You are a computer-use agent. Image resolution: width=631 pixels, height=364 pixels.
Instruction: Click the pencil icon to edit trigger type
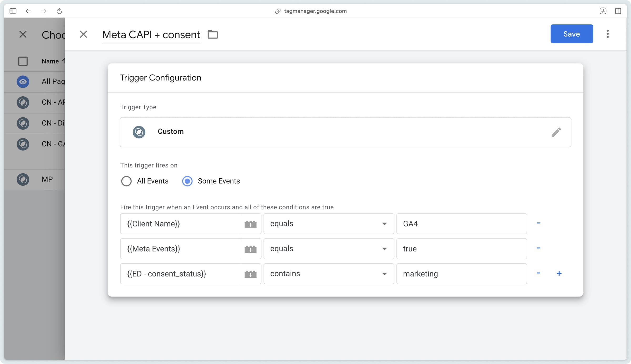(556, 132)
